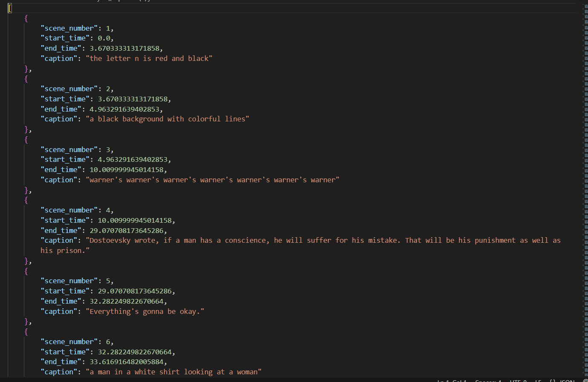This screenshot has height=382, width=588.
Task: Click scene 5's end_time value 32.282249822670664
Action: click(x=126, y=302)
